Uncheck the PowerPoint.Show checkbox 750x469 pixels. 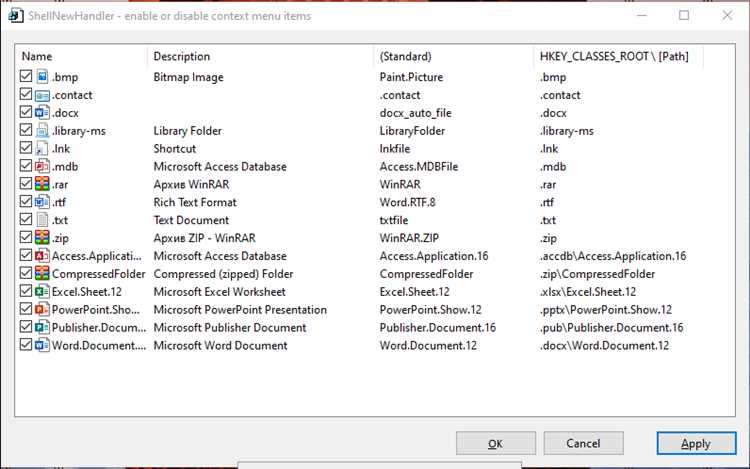coord(26,309)
